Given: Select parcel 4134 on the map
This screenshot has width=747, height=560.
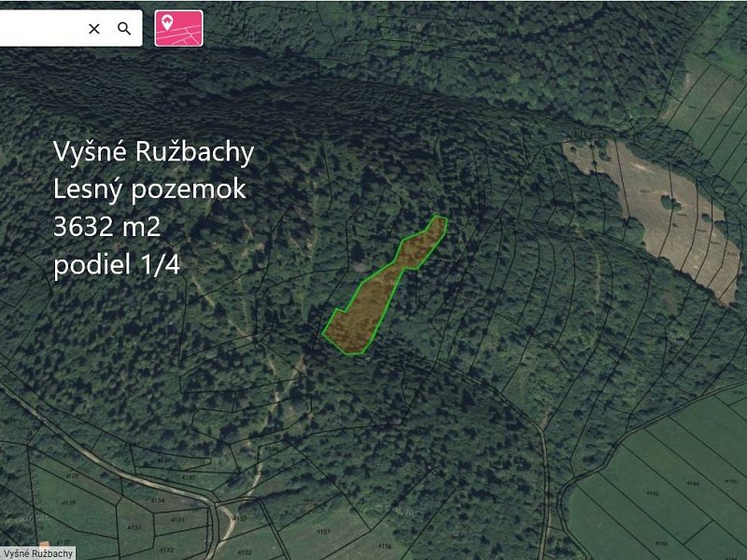Looking at the screenshot, I should (157, 501).
